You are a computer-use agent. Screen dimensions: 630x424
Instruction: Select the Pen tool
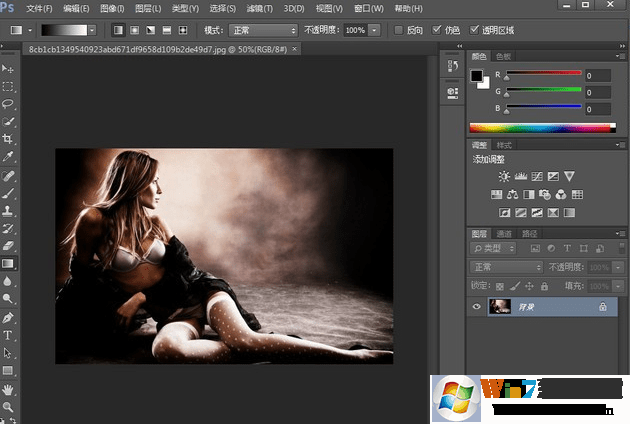8,317
